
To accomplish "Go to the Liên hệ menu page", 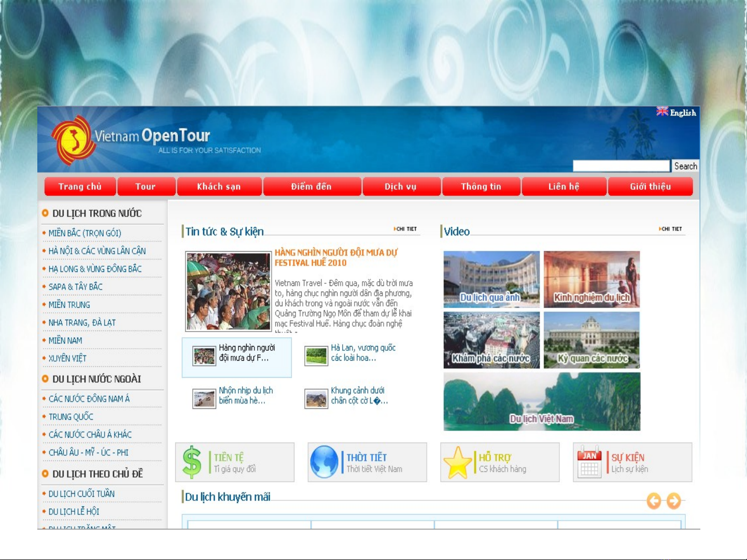I will click(x=563, y=186).
